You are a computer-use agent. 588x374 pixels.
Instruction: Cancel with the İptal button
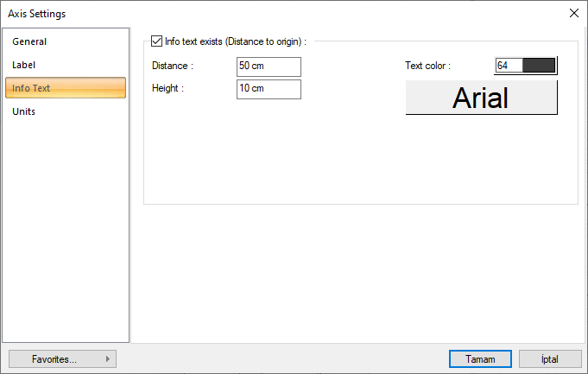[x=550, y=359]
